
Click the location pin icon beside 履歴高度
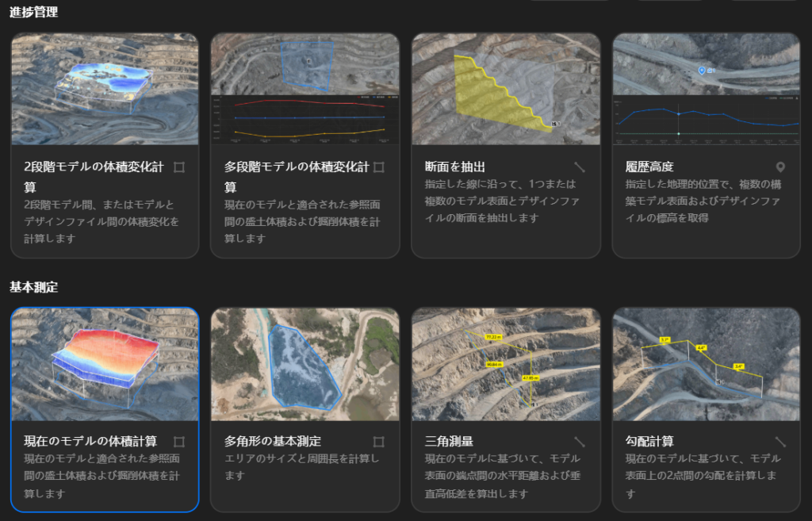(780, 167)
